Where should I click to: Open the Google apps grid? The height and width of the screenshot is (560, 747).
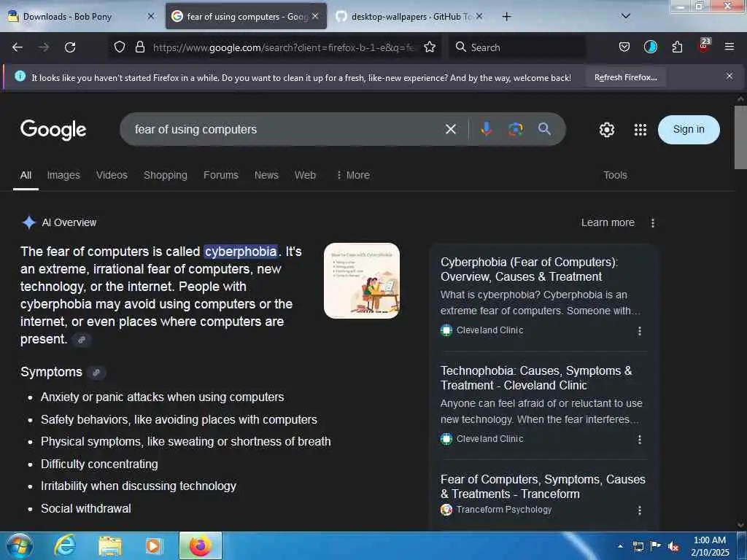click(x=640, y=130)
